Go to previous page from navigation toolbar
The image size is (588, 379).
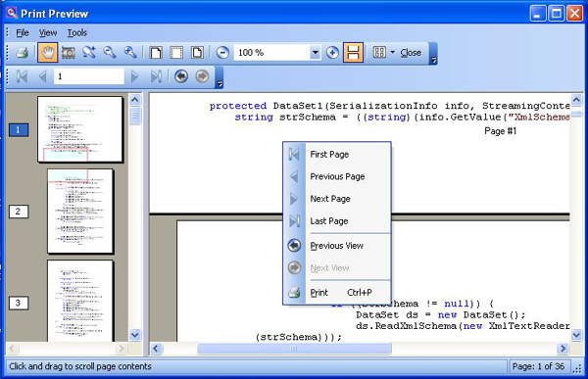click(x=43, y=76)
